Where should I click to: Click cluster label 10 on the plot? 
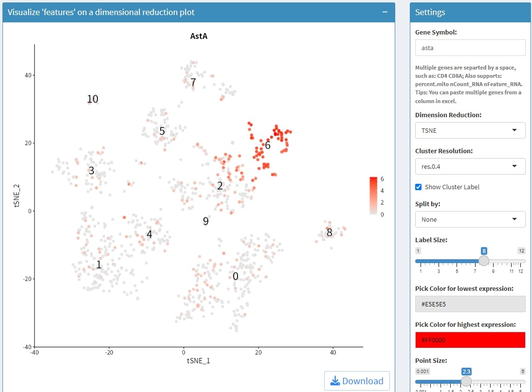tap(92, 99)
